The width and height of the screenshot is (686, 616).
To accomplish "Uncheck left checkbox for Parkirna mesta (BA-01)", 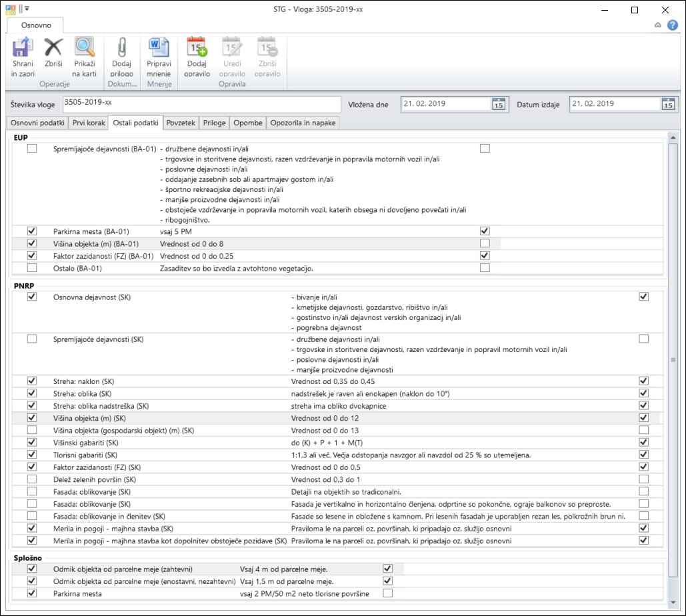I will pyautogui.click(x=32, y=231).
